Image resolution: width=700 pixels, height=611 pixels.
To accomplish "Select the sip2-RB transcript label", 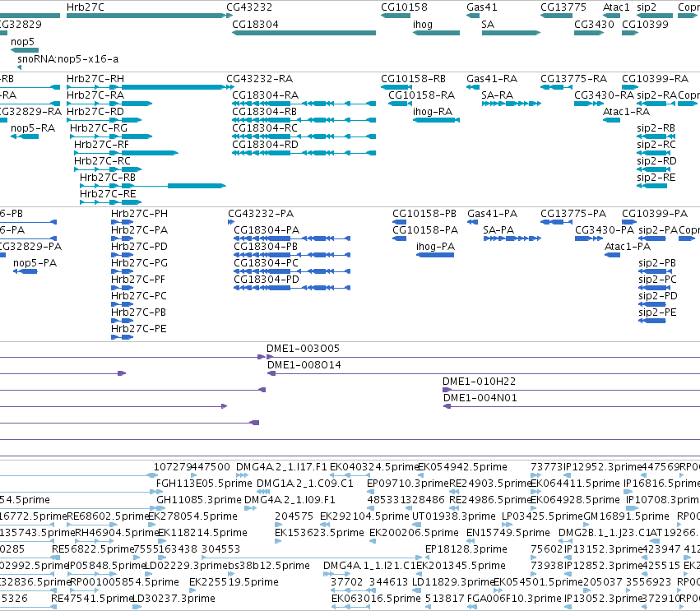I will tap(656, 128).
